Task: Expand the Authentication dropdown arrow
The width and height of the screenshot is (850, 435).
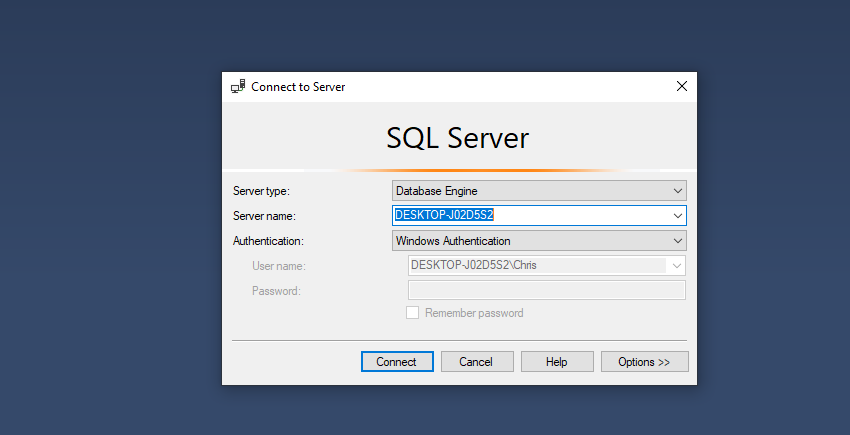Action: tap(678, 241)
